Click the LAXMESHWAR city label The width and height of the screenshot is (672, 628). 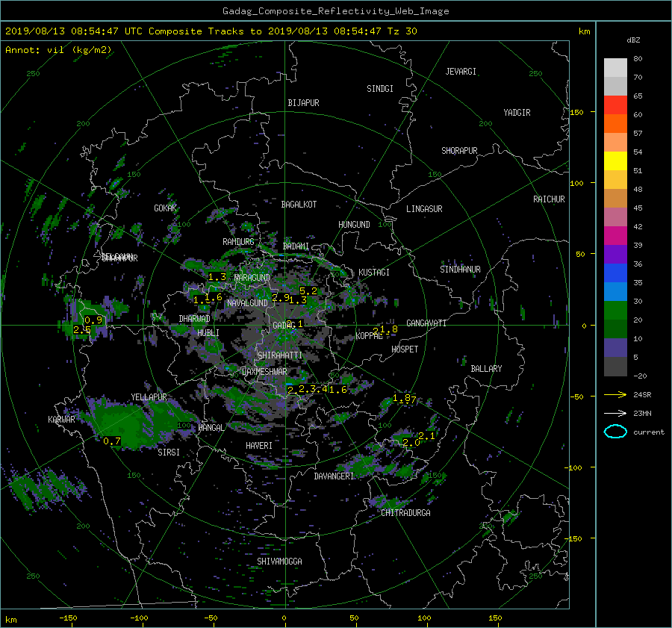click(264, 372)
